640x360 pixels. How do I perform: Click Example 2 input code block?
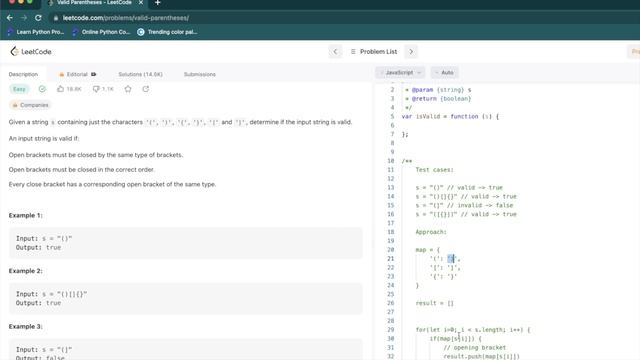(186, 298)
